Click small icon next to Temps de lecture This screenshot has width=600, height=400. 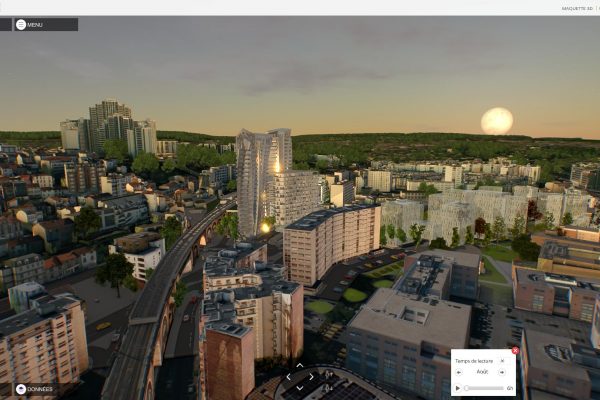tap(502, 361)
